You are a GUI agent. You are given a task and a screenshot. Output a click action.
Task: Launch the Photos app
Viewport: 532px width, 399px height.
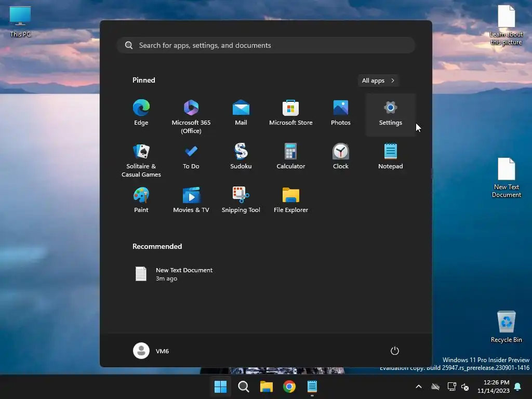[x=341, y=113]
